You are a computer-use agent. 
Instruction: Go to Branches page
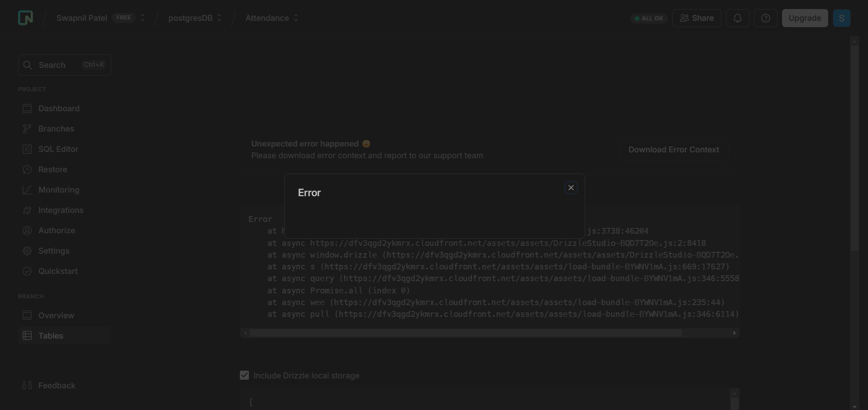pyautogui.click(x=56, y=129)
